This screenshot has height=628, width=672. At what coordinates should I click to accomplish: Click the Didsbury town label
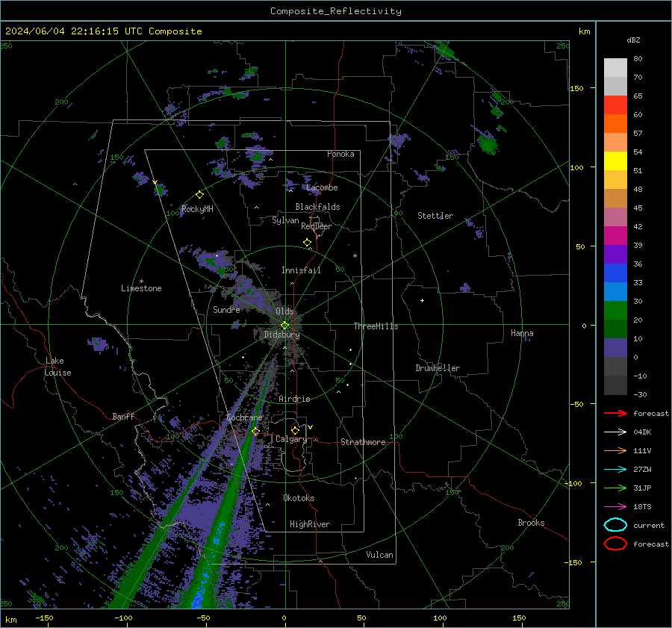point(281,335)
